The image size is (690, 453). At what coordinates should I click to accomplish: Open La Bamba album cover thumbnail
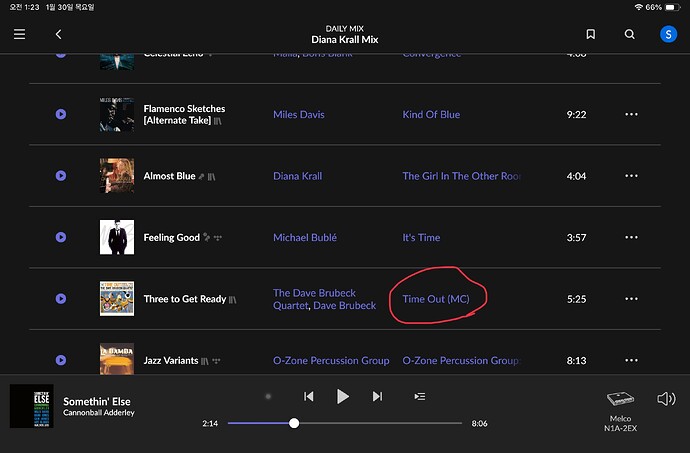[x=117, y=359]
